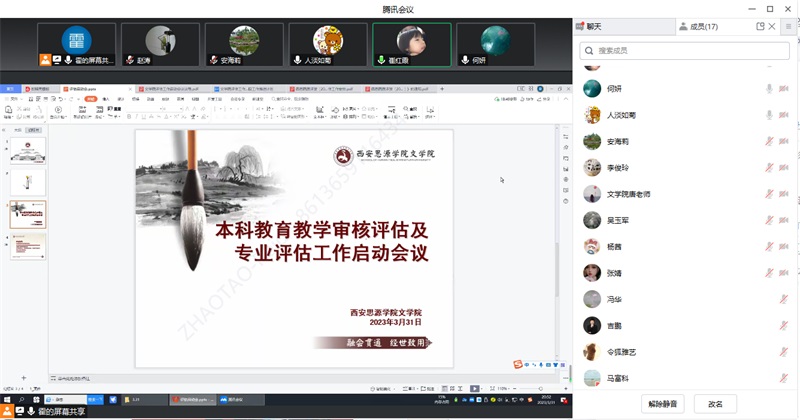Screen dimensions: 800x420
Task: Select 崔红霞's highlighted video tile
Action: click(412, 44)
